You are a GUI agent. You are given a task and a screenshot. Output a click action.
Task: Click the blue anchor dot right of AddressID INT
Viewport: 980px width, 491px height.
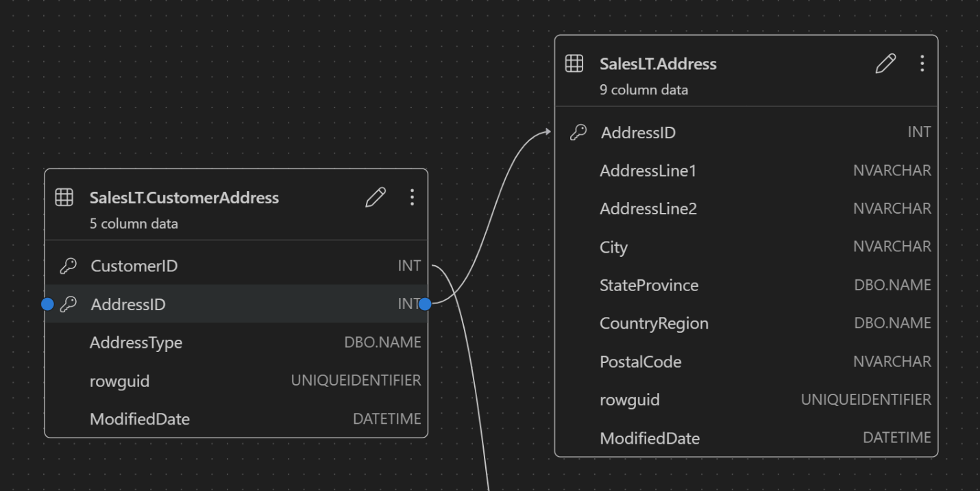pyautogui.click(x=426, y=303)
